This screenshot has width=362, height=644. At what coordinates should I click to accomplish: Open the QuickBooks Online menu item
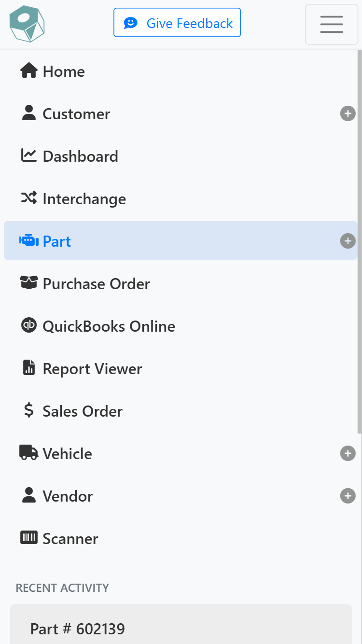click(109, 326)
